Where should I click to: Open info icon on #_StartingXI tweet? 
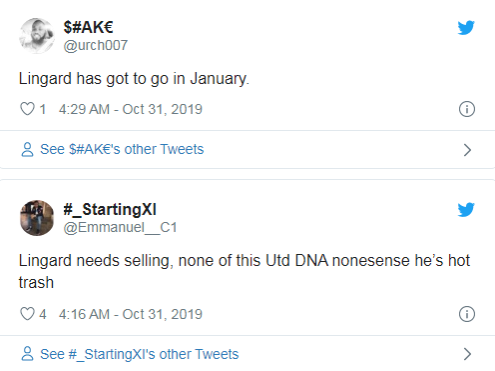(x=467, y=314)
